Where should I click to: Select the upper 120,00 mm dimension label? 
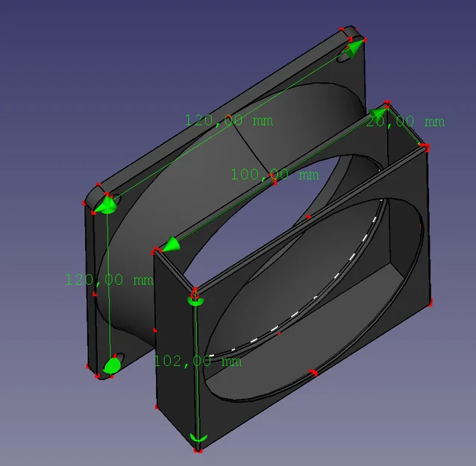229,121
